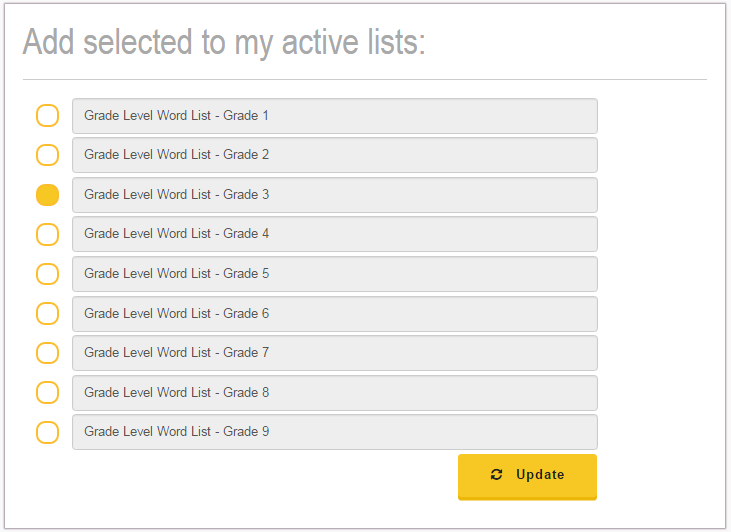Focus the Grade 8 word list entry

[x=334, y=393]
